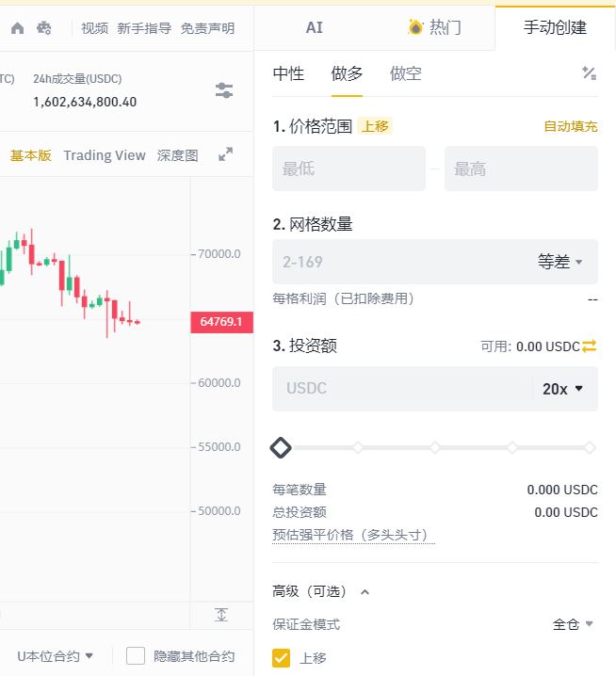Click chart auto-scale icon
Viewport: 616px width, 676px height.
pos(221,615)
